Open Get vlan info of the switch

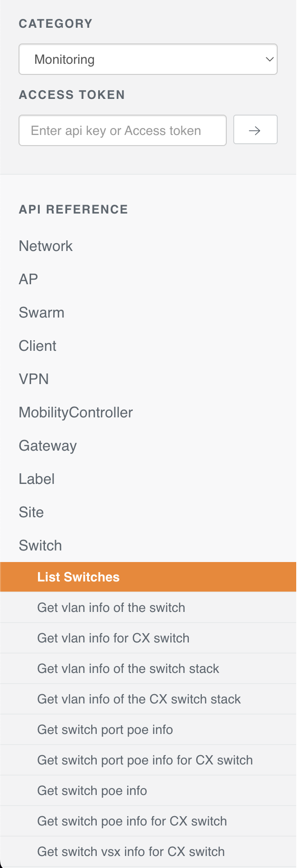click(111, 607)
